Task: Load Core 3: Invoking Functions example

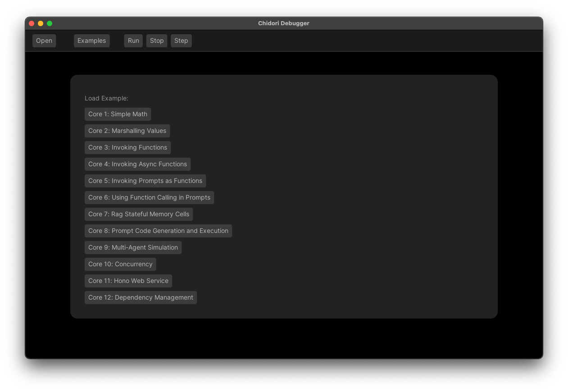Action: [127, 147]
